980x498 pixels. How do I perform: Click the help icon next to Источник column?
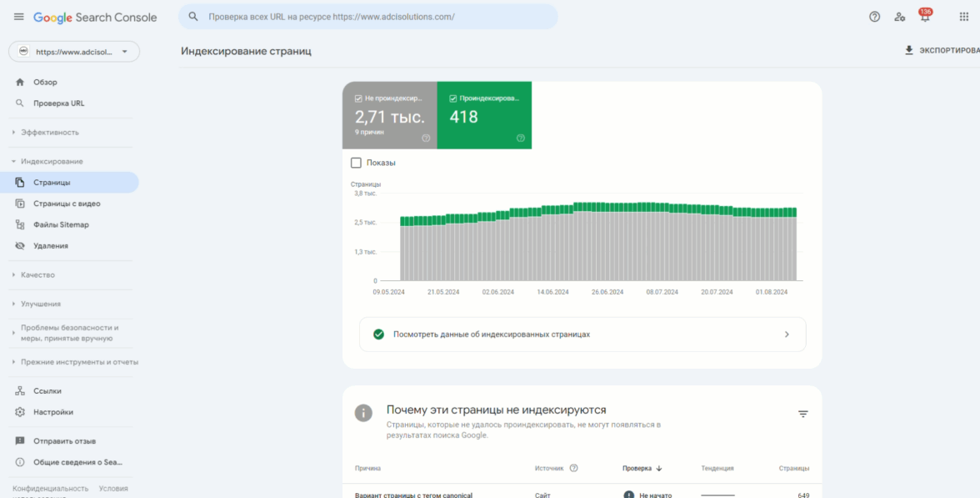click(573, 468)
